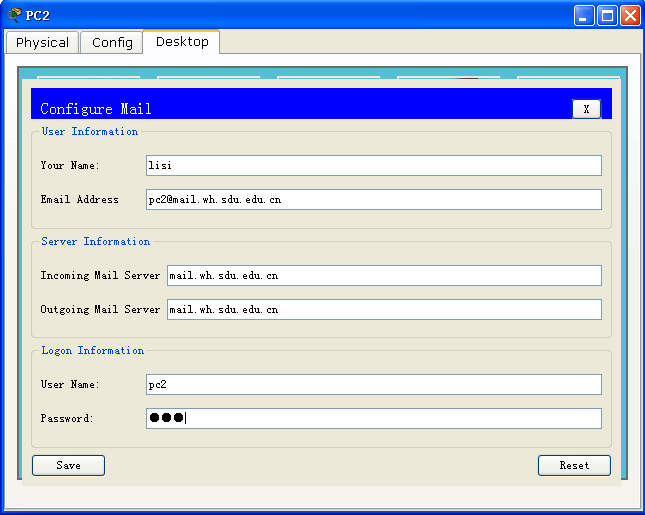Switch to the Physical tab
This screenshot has width=645, height=515.
(42, 43)
